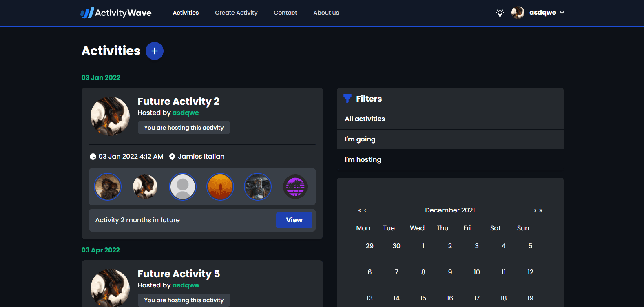Open asdqwe host link in Future Activity 2
This screenshot has width=644, height=307.
pyautogui.click(x=186, y=113)
